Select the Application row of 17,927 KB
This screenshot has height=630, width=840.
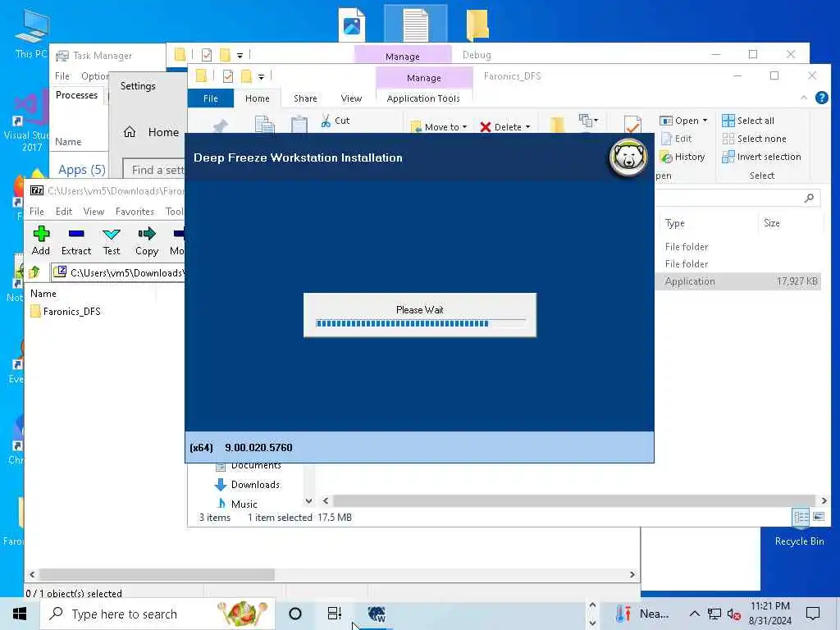click(x=738, y=281)
